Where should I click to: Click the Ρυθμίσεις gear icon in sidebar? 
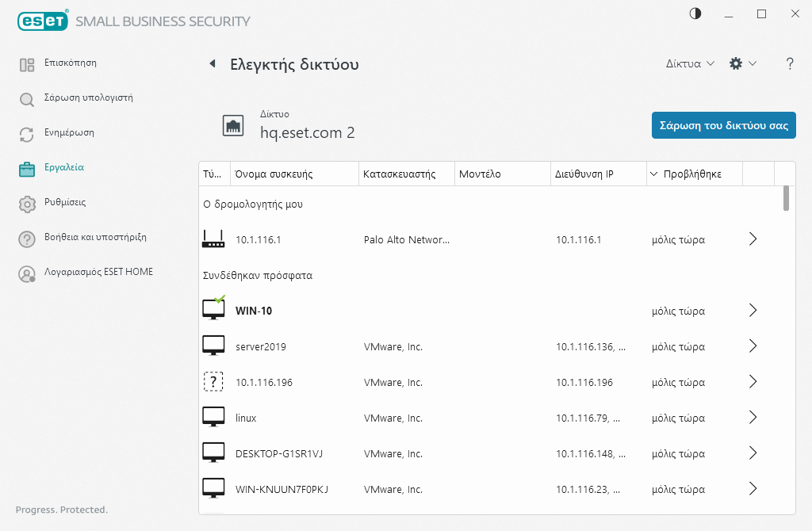27,204
